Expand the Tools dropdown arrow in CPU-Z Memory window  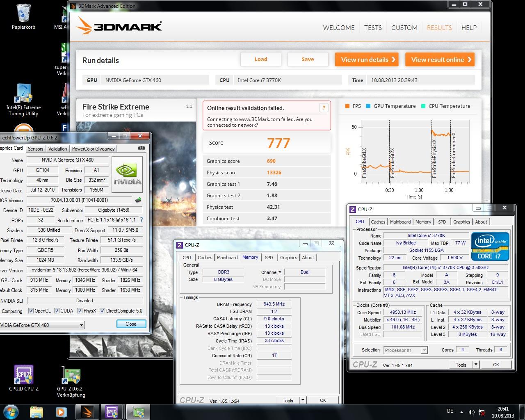click(303, 400)
